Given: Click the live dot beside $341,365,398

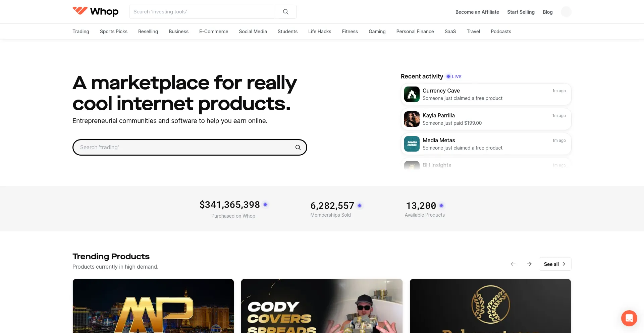Looking at the screenshot, I should (x=265, y=205).
